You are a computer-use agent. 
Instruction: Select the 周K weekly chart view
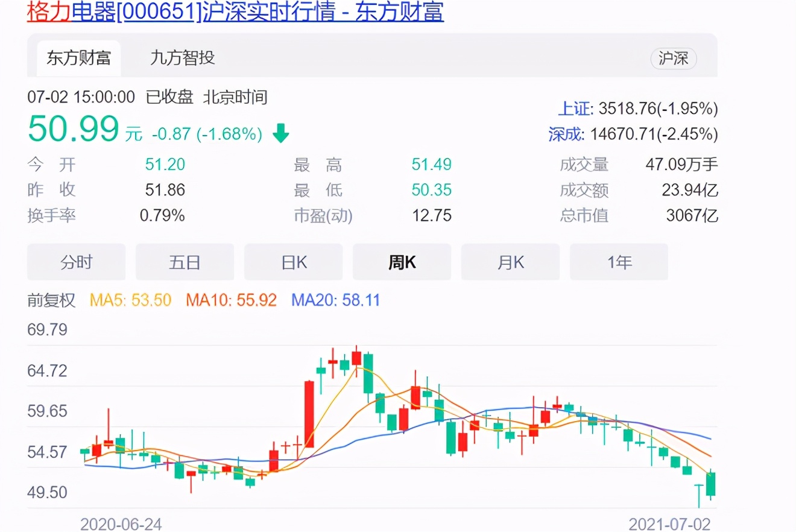click(402, 262)
